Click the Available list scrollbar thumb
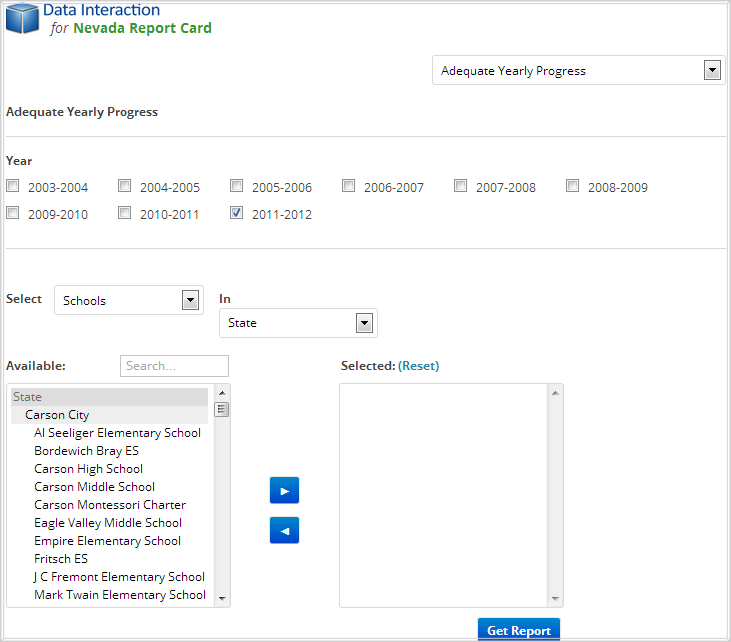This screenshot has width=731, height=642. click(221, 410)
